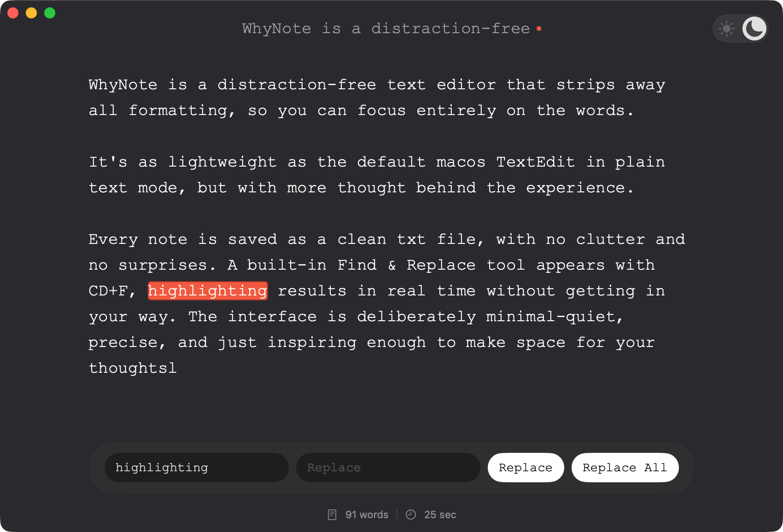Screen dimensions: 783x532
Task: Close the WhyNote window with the red button
Action: (x=13, y=13)
